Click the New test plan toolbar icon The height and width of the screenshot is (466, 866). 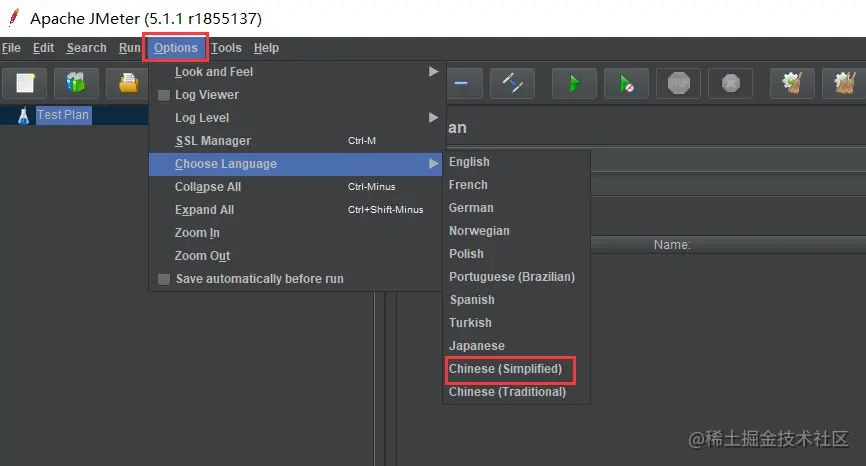(x=25, y=83)
